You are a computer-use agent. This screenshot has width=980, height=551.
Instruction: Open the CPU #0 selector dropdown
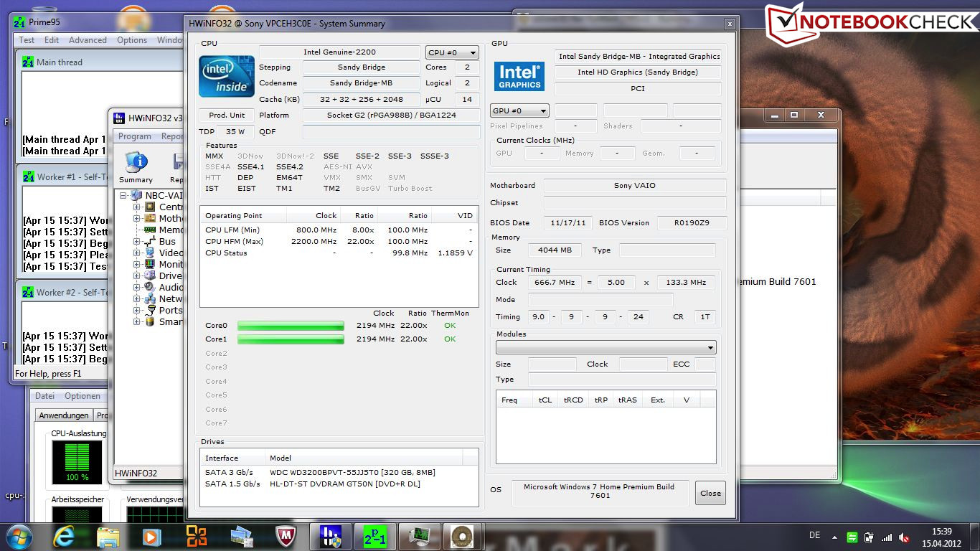452,52
